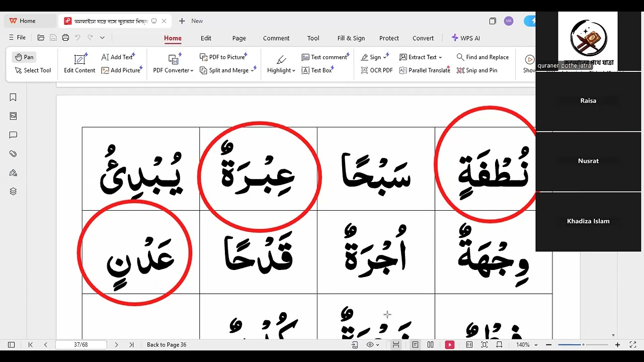Switch to the Comment ribbon tab

[x=276, y=38]
